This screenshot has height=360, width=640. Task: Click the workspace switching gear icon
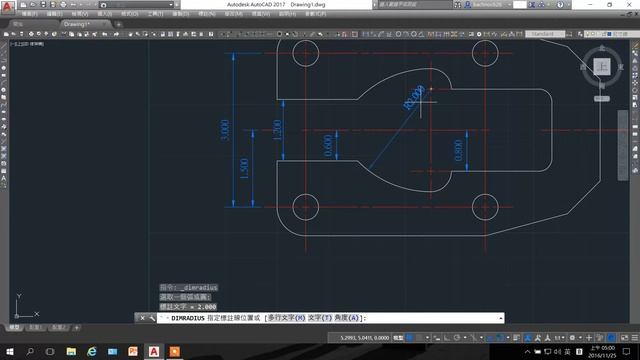point(572,338)
